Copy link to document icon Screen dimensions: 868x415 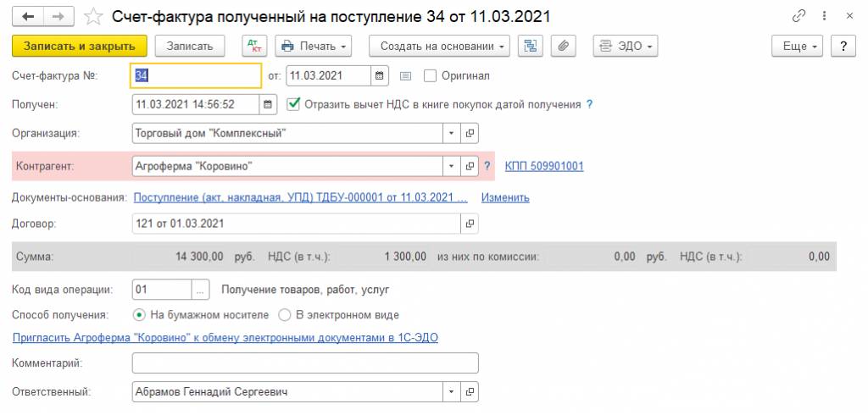798,16
